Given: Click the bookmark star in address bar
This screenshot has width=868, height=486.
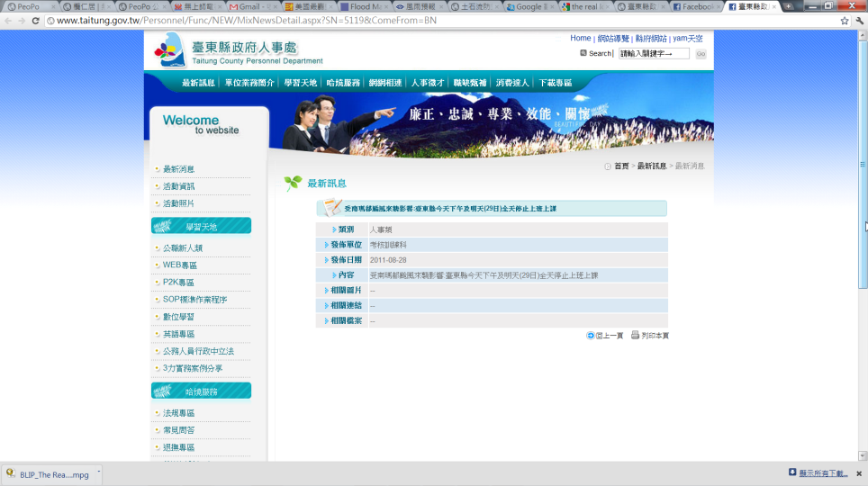Looking at the screenshot, I should [844, 20].
